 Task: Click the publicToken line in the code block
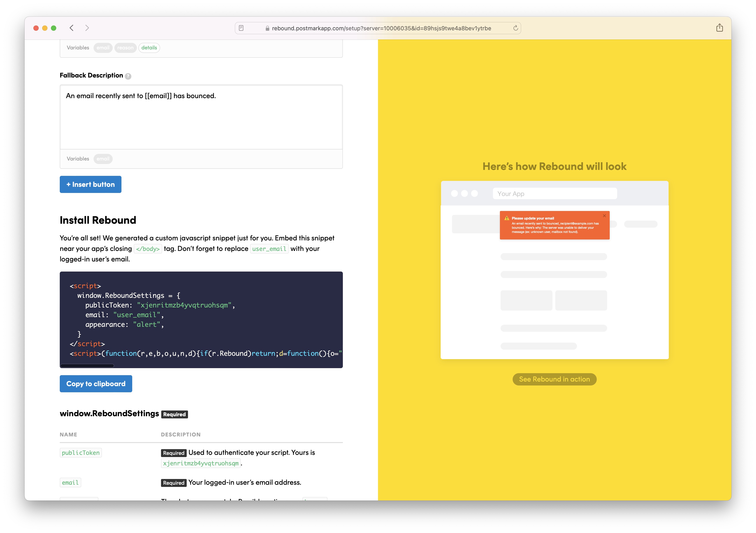[160, 305]
